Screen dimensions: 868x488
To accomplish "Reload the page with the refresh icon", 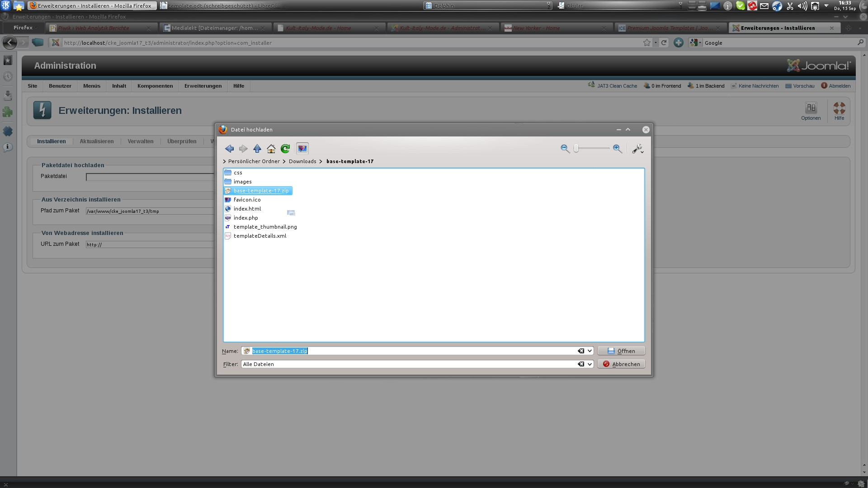I will [x=664, y=42].
